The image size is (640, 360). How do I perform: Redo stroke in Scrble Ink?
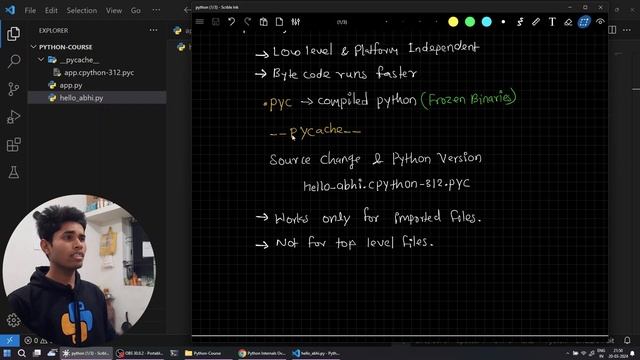tap(247, 22)
